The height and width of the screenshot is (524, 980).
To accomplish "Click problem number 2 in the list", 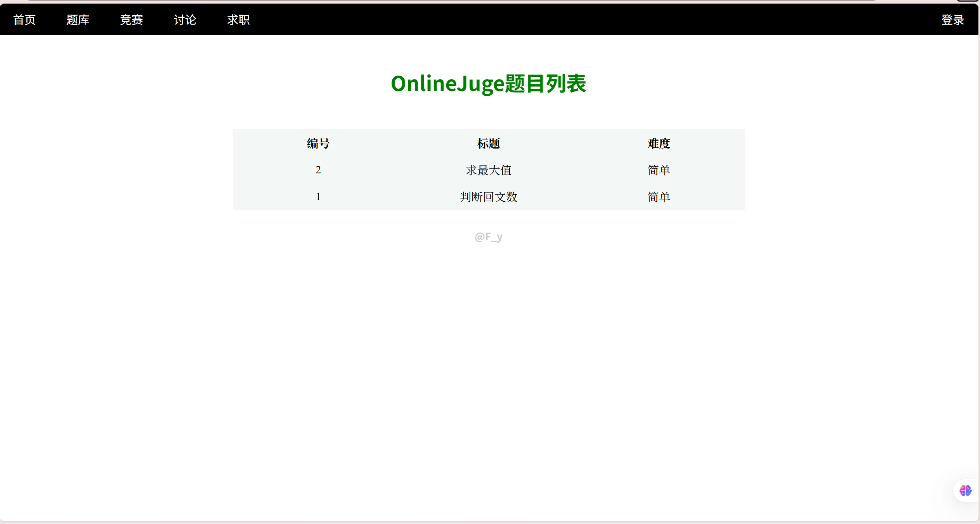I will (x=318, y=170).
